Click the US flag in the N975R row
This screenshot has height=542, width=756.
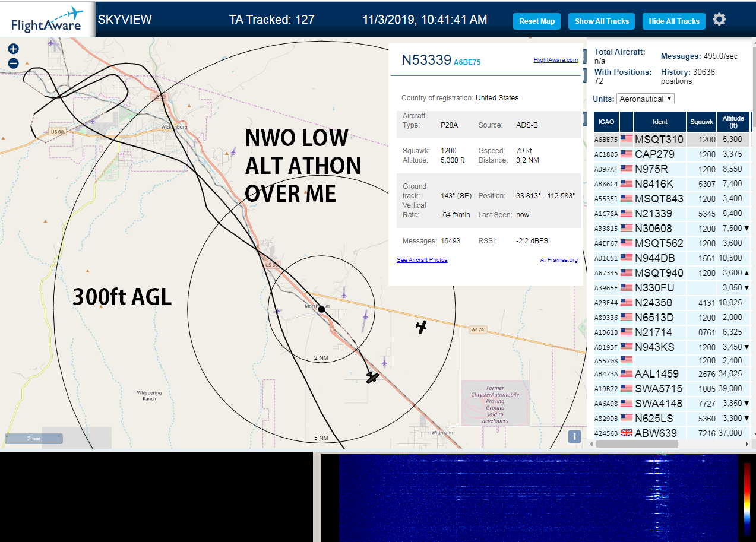click(x=627, y=169)
